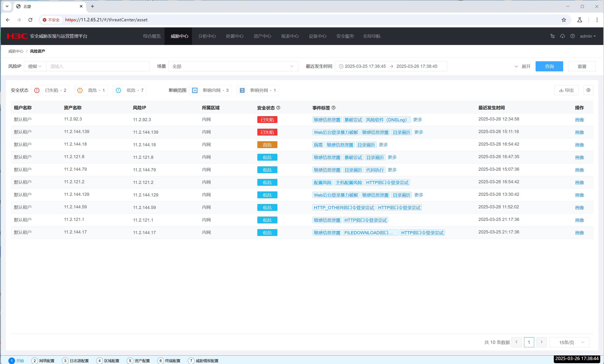
Task: Select page 1 in pagination
Action: point(529,342)
